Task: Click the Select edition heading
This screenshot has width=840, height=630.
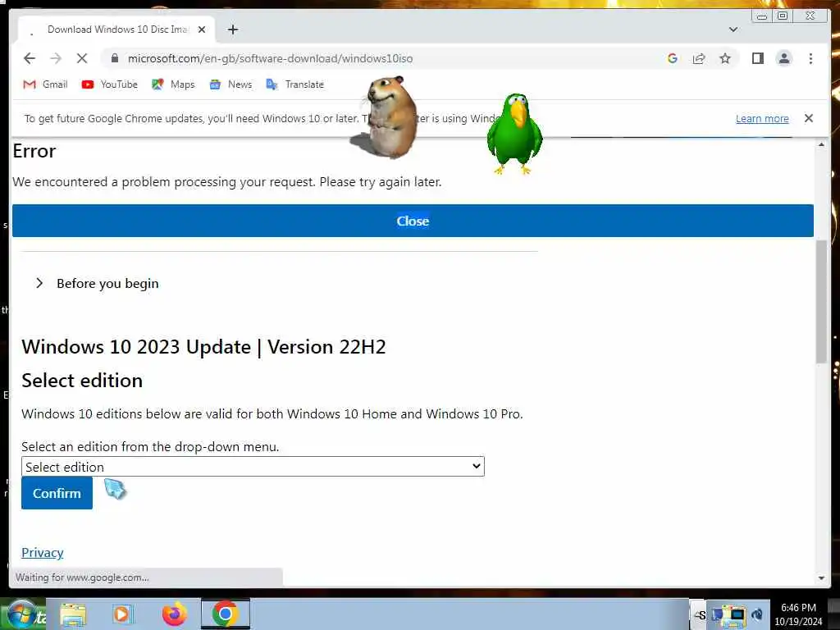Action: coord(82,381)
